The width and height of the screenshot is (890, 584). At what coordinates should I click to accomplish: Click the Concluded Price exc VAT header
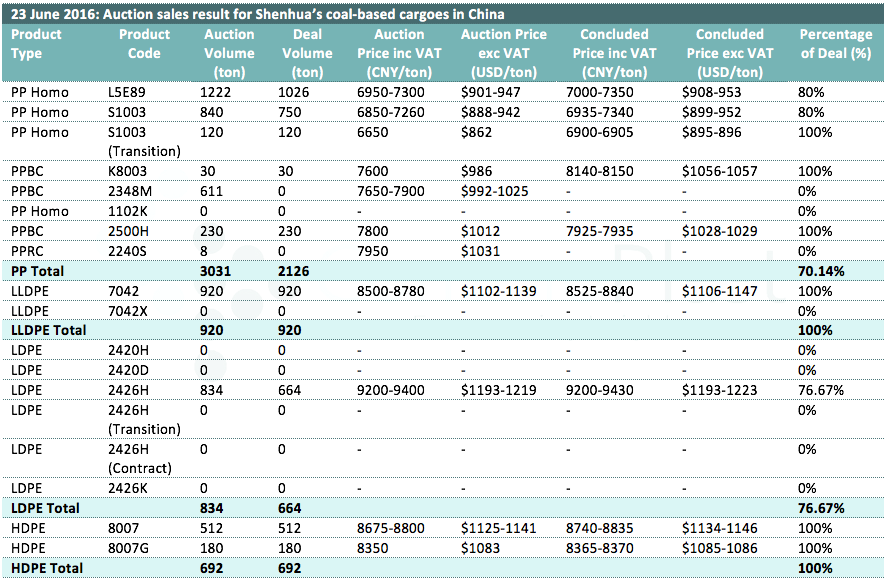(735, 53)
